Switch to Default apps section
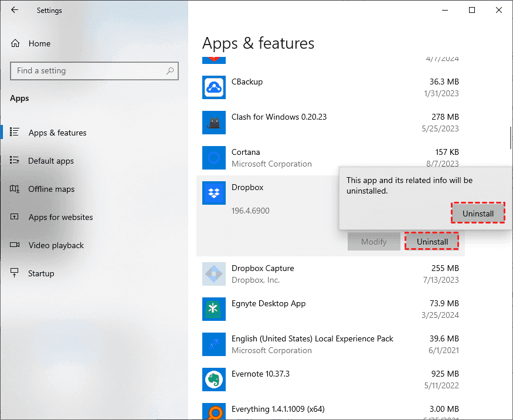Screen dimensions: 513x420 coord(50,161)
